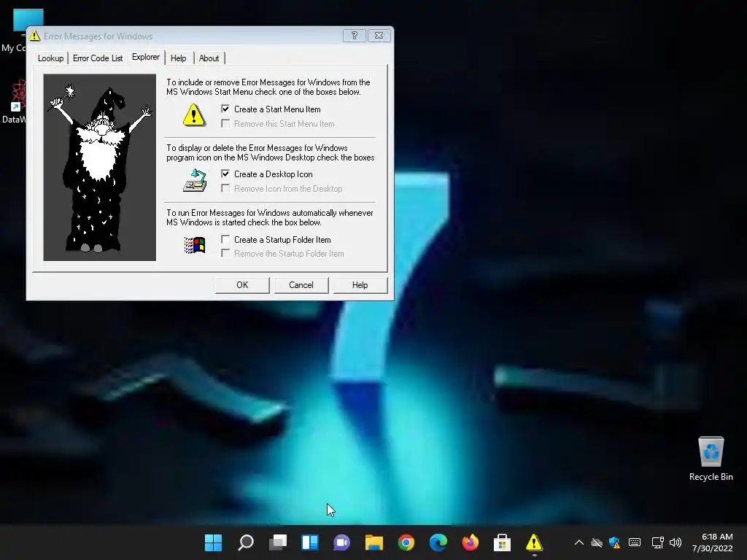747x560 pixels.
Task: Close the Error Messages for Windows dialog
Action: point(379,36)
